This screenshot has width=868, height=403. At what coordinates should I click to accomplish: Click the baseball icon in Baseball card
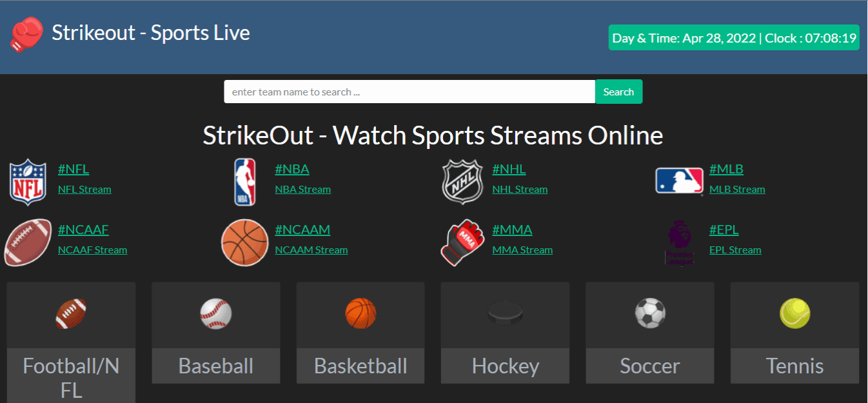[216, 313]
